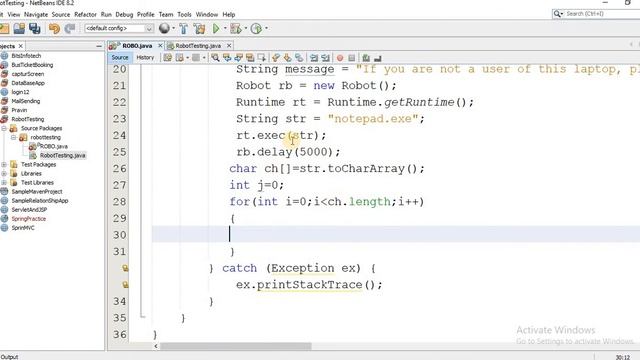The image size is (640, 360).
Task: Click Next Bookmark editor icon
Action: [287, 58]
